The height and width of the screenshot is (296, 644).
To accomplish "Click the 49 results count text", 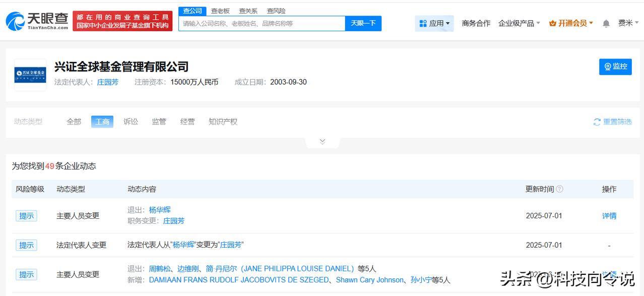I will coord(49,166).
